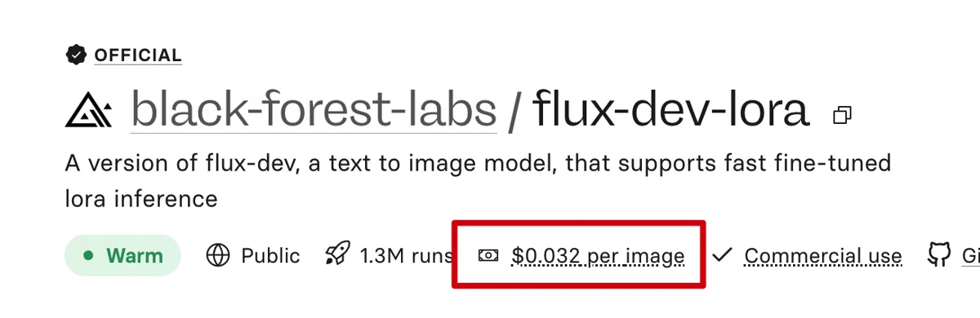Click the rocket icon next to runs
The height and width of the screenshot is (318, 980).
click(336, 256)
